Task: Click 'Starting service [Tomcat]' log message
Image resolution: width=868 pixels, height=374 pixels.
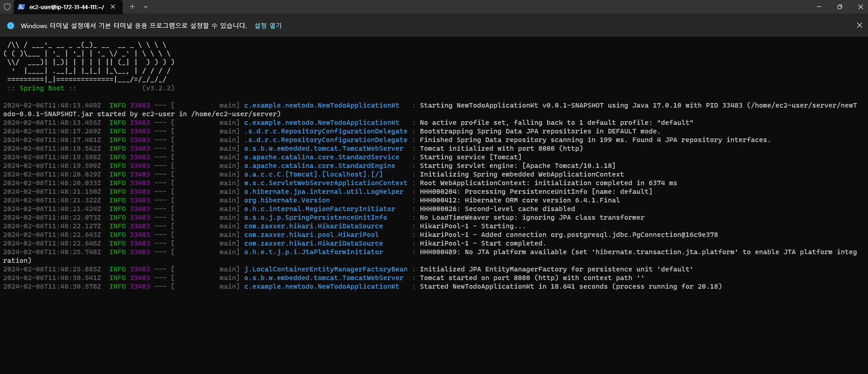Action: point(471,157)
